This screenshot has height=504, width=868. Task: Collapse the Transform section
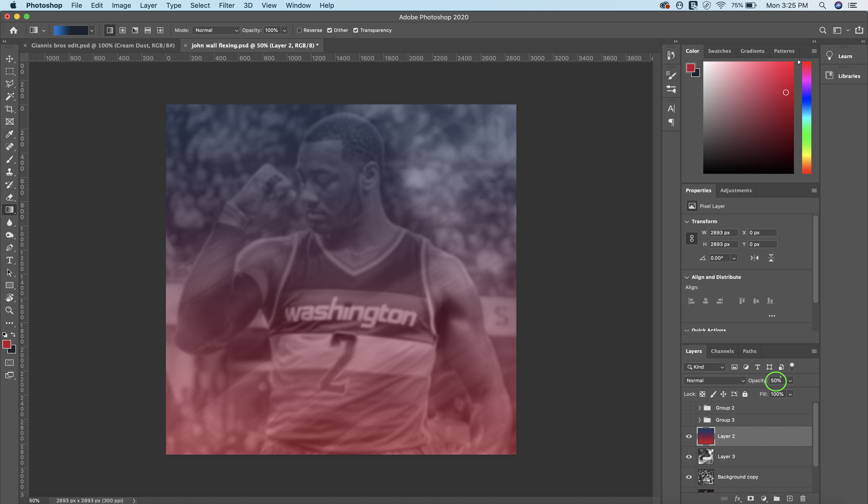pos(687,221)
